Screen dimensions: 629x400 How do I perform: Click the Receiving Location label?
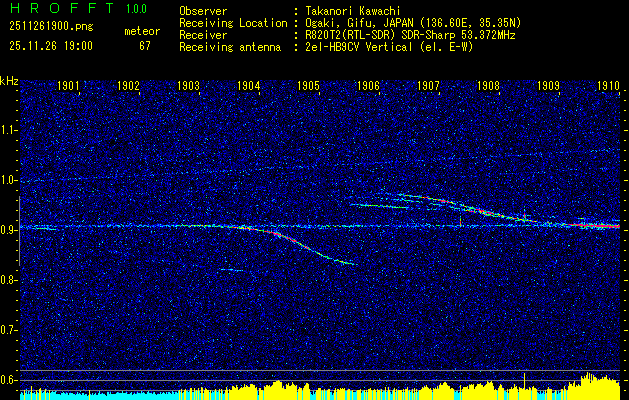pyautogui.click(x=233, y=23)
